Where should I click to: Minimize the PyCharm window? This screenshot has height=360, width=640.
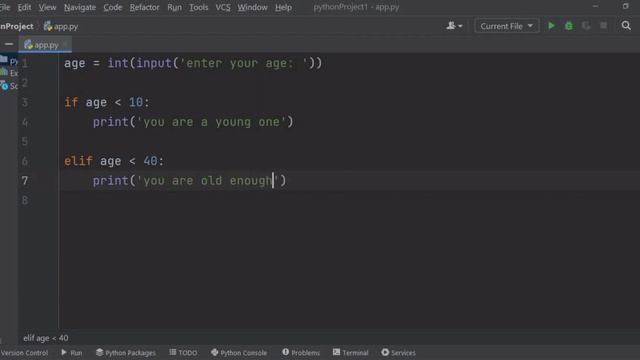pyautogui.click(x=596, y=7)
